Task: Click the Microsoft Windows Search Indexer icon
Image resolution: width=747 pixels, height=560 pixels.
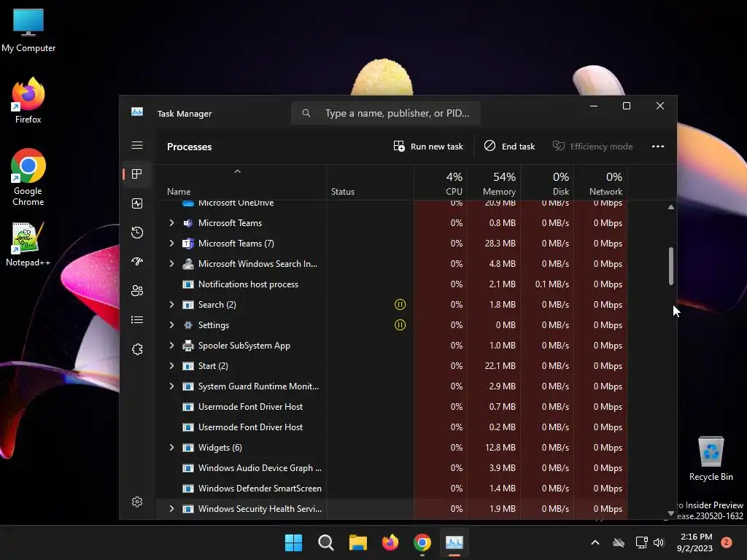Action: tap(188, 264)
